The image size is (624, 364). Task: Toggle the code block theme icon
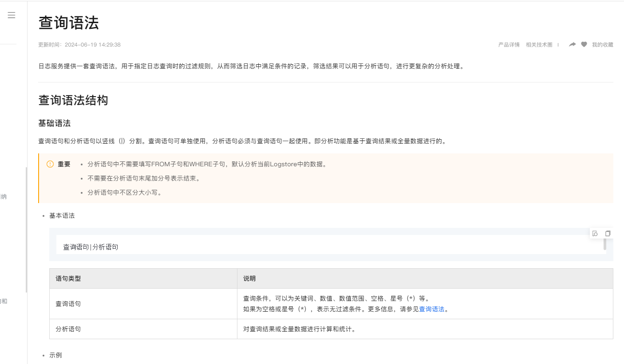(x=595, y=233)
